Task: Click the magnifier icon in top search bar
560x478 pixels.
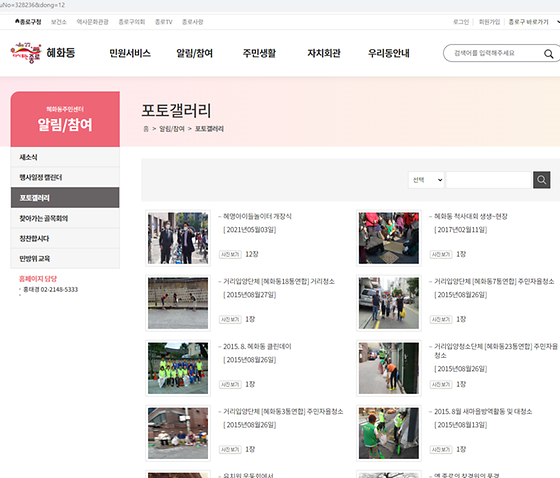Action: tap(548, 54)
